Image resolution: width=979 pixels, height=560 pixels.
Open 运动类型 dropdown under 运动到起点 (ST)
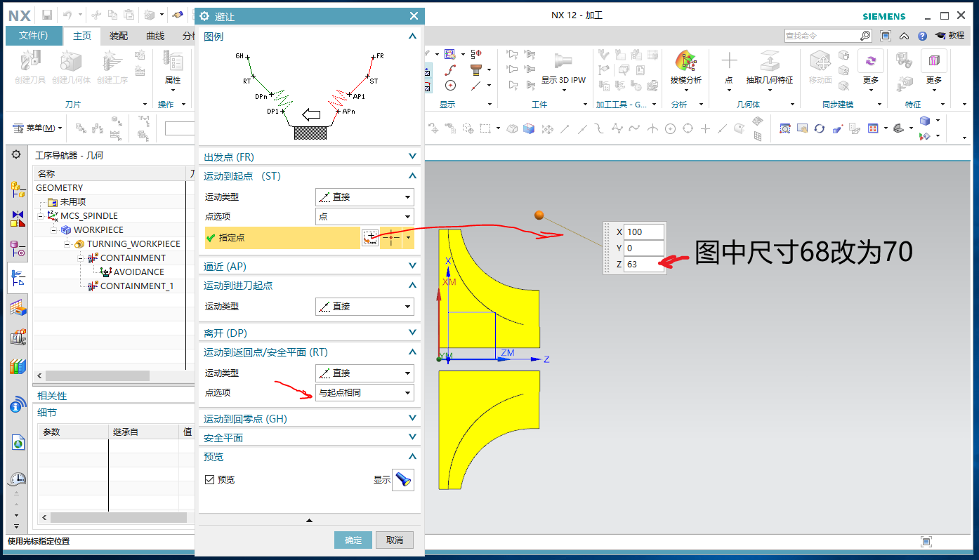coord(364,197)
